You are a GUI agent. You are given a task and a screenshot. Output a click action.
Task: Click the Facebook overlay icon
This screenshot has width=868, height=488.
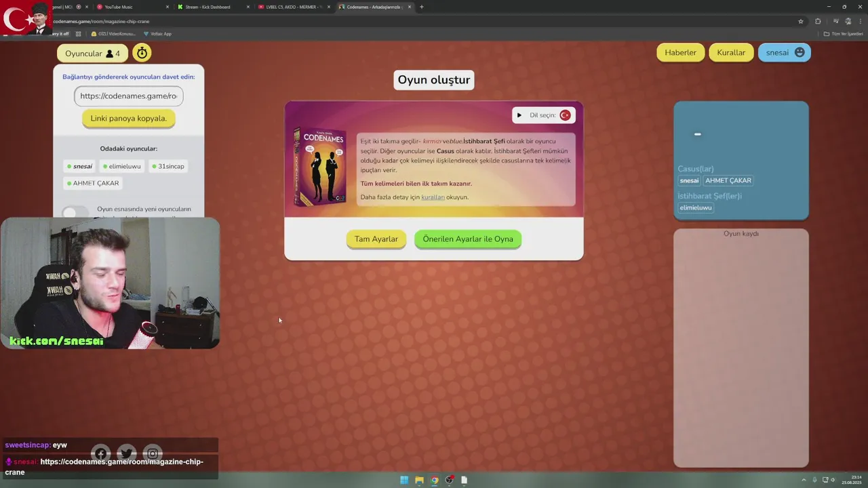[100, 454]
